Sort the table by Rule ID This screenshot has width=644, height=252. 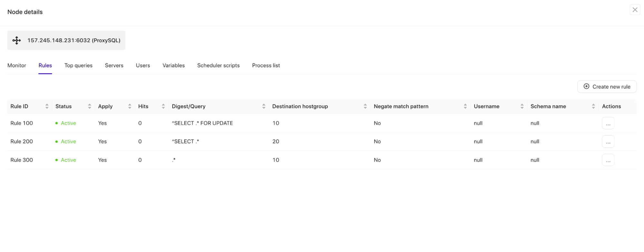point(47,106)
